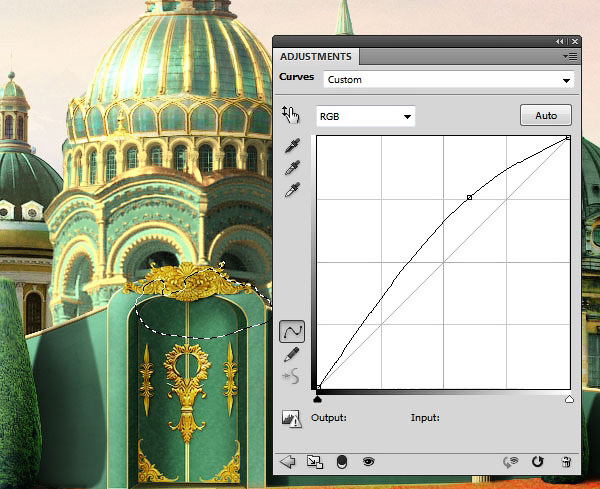Toggle layer visibility eye icon
600x489 pixels.
coord(368,462)
